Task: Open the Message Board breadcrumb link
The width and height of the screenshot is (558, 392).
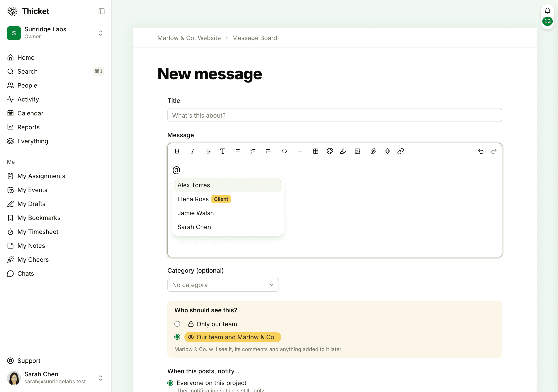Action: point(254,38)
